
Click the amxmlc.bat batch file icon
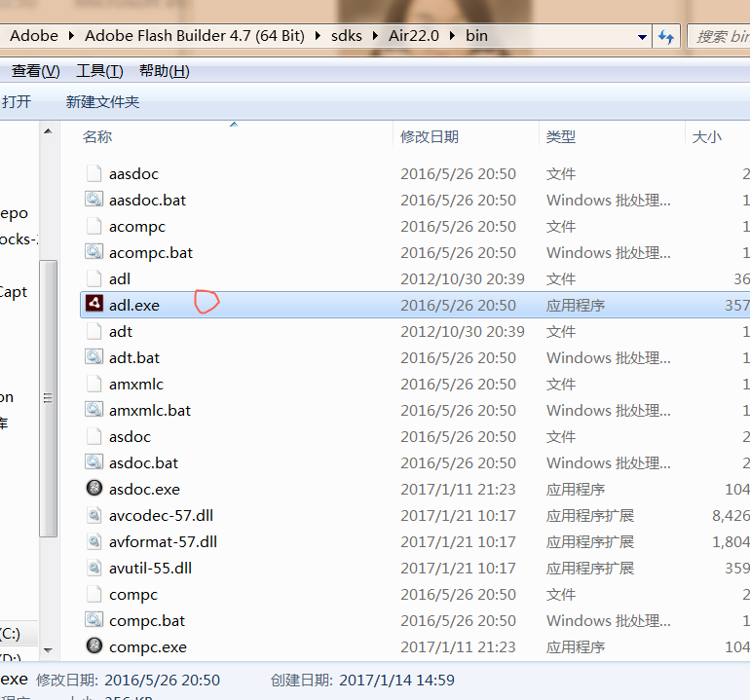94,410
